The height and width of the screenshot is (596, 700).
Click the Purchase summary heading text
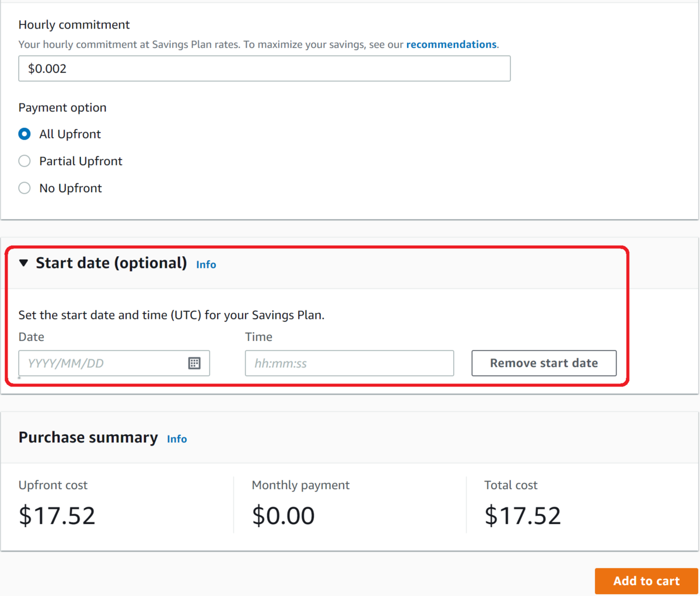(88, 438)
